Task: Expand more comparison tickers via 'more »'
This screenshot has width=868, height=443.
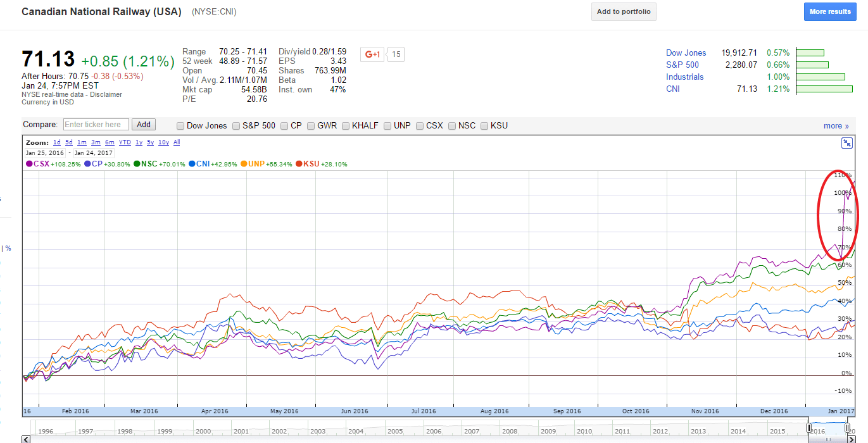Action: 836,126
